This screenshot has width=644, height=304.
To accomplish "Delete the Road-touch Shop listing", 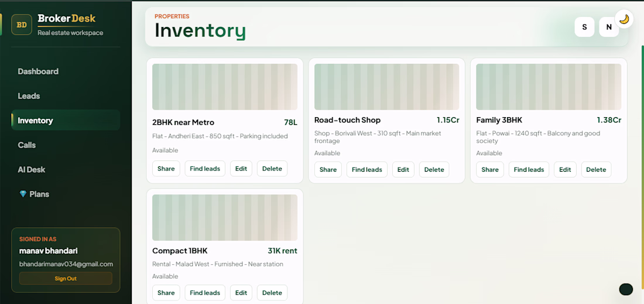I will click(434, 169).
